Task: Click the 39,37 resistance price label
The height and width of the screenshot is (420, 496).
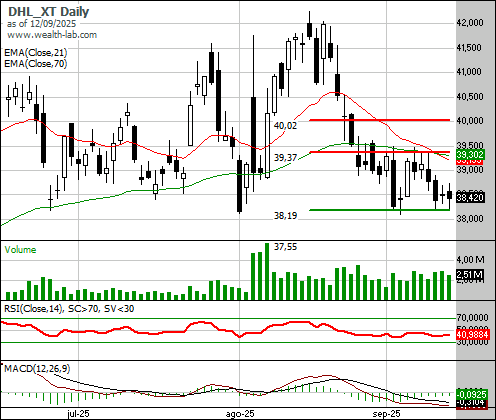Action: [x=285, y=157]
